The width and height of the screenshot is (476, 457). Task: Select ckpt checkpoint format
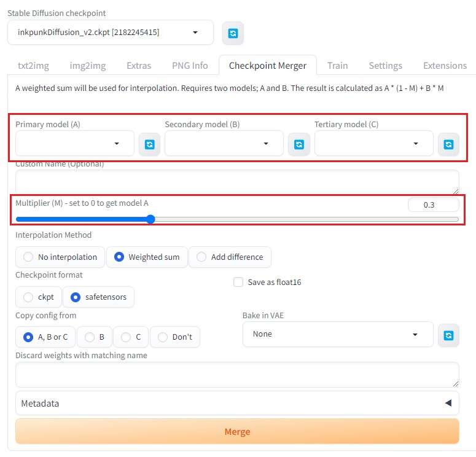pos(39,297)
